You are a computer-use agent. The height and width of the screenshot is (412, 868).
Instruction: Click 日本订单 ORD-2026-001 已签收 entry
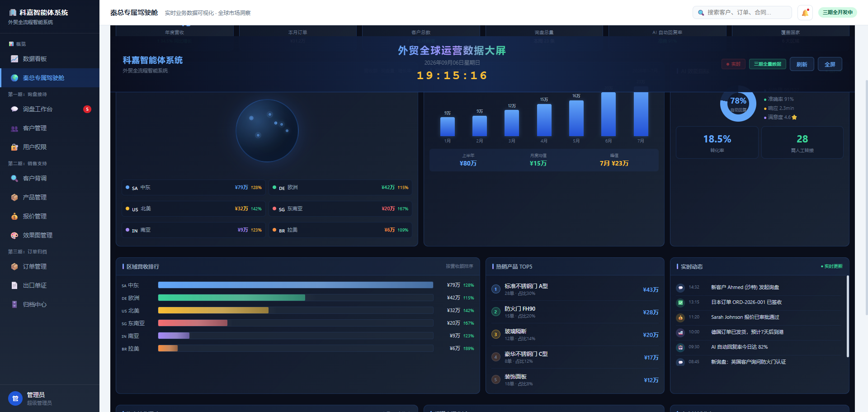pos(759,302)
